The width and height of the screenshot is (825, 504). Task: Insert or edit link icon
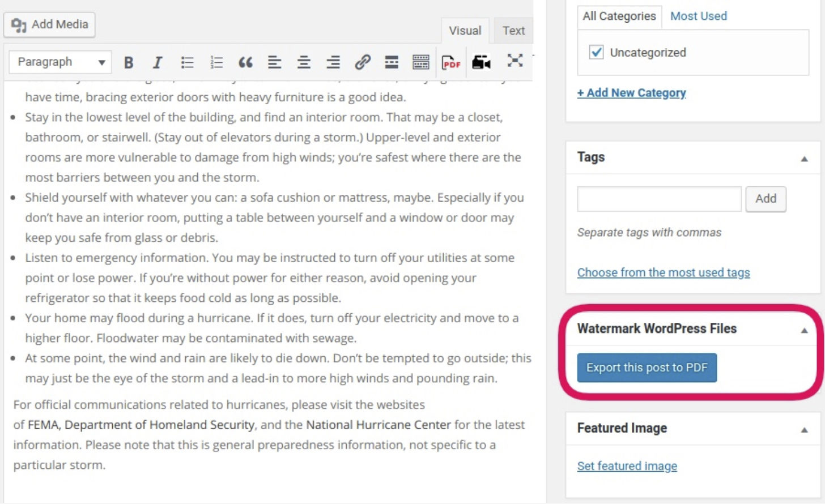pos(363,62)
